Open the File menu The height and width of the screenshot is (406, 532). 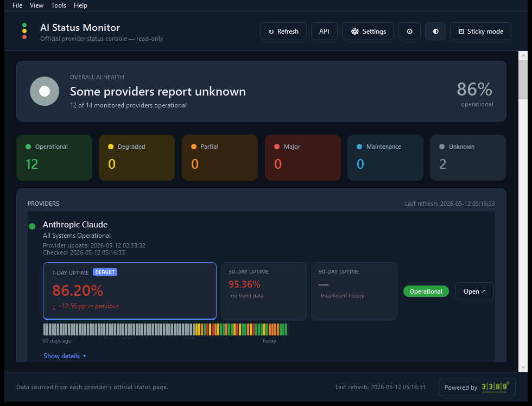pos(17,5)
